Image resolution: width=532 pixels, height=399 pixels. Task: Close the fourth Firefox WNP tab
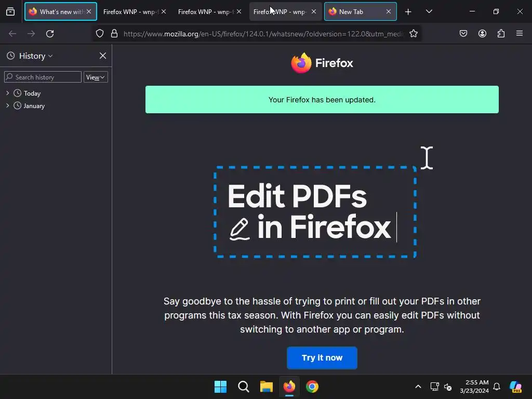tap(314, 11)
